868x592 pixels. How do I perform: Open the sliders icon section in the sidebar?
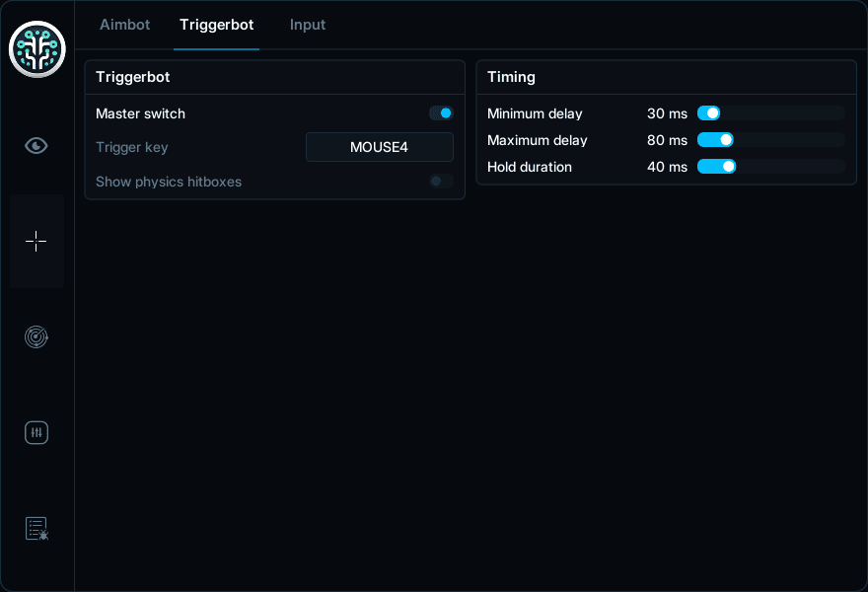[x=36, y=432]
